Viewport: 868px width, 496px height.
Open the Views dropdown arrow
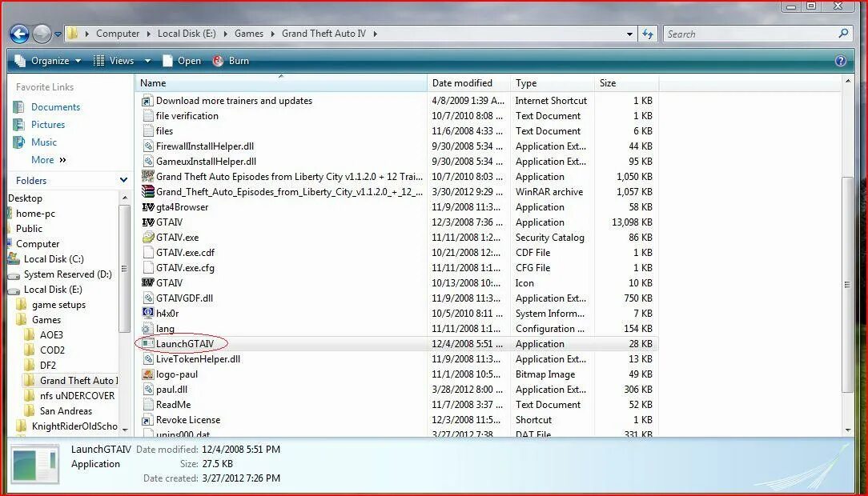(147, 61)
